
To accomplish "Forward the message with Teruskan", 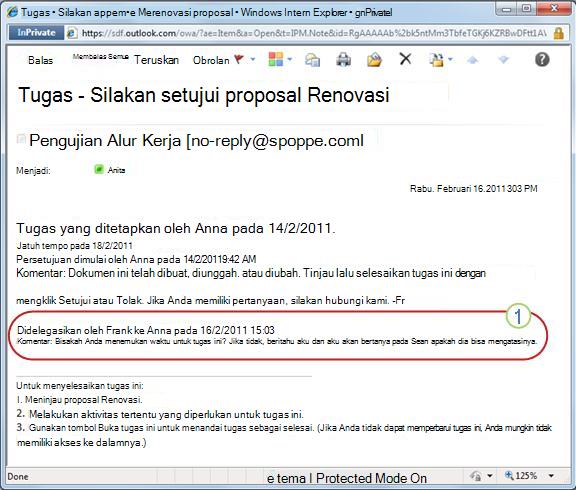I will 156,60.
